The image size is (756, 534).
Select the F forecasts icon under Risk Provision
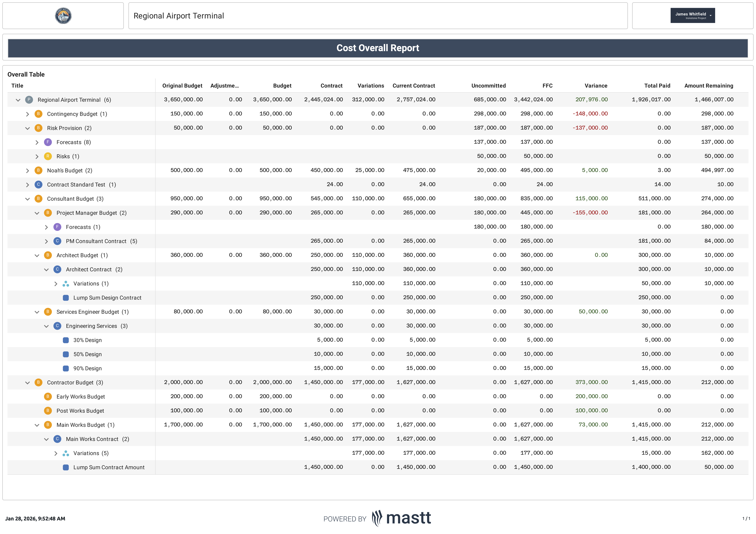coord(48,142)
